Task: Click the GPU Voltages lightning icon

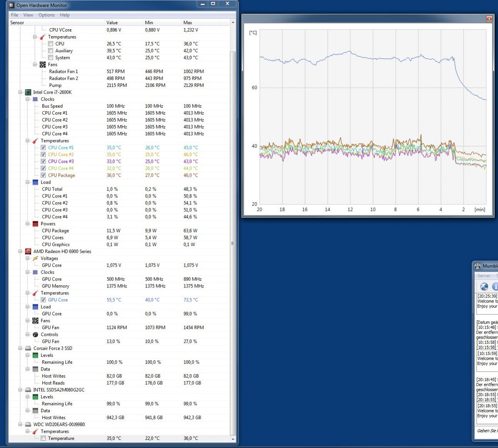Action: pyautogui.click(x=35, y=258)
